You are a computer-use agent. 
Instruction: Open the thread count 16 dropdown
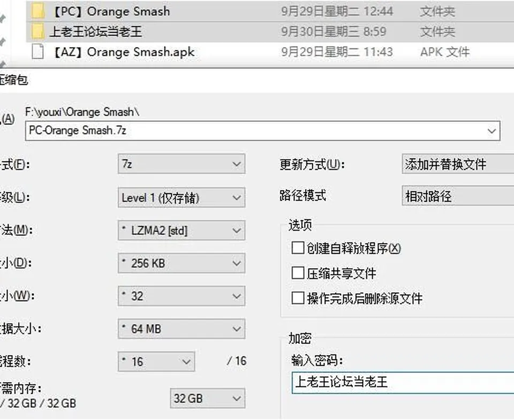point(156,362)
